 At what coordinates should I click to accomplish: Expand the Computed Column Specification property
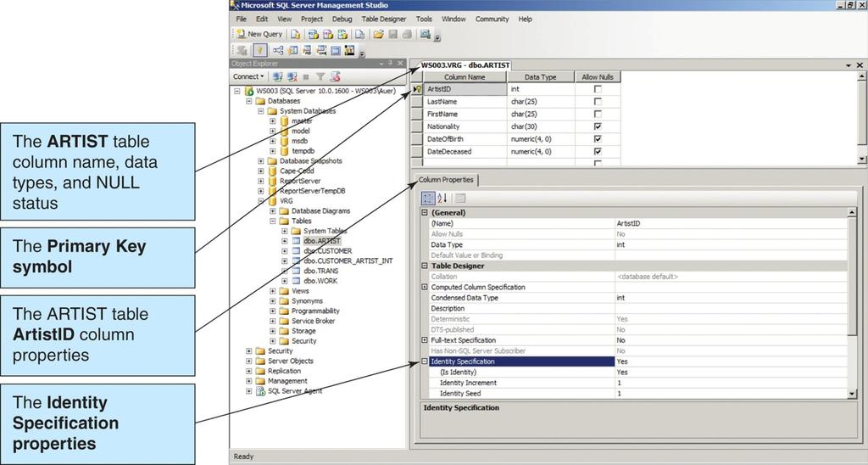(425, 287)
